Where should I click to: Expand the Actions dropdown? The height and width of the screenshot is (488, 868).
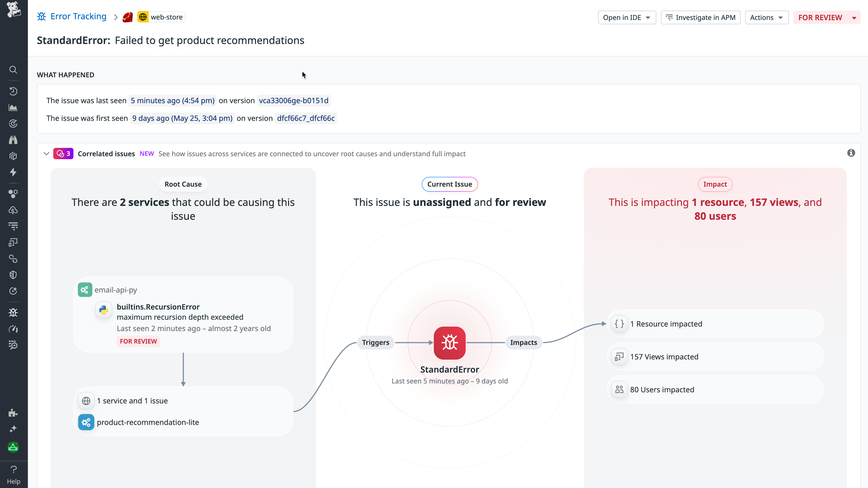tap(766, 17)
